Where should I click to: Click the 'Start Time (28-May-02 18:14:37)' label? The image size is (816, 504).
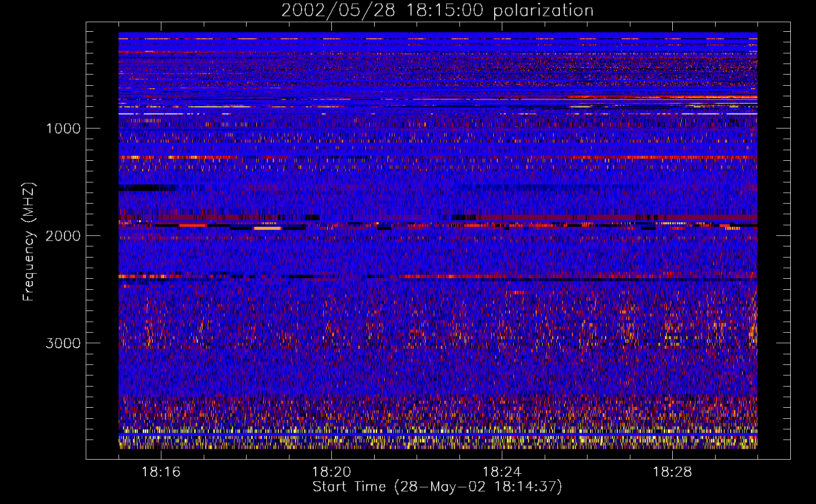point(437,487)
